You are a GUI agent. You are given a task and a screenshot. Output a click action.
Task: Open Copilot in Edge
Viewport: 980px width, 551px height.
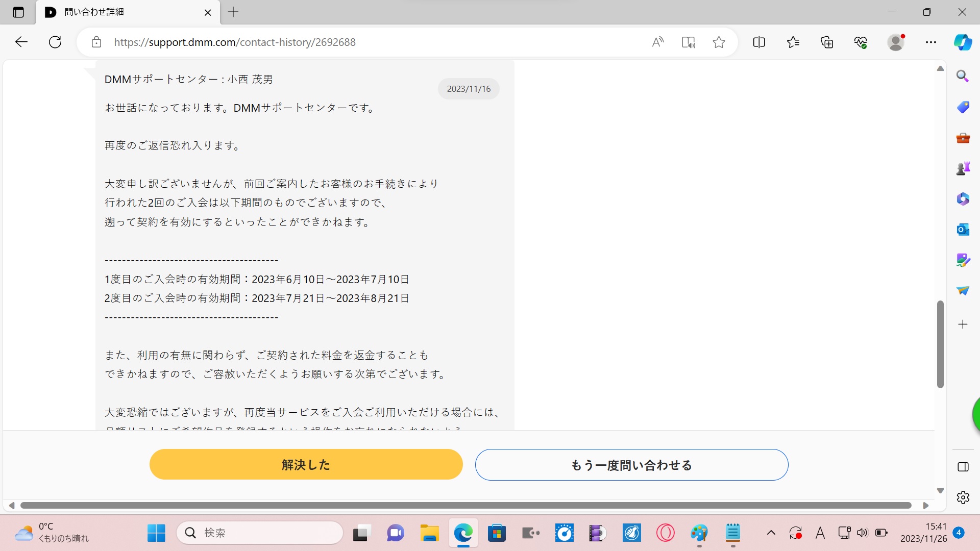(x=963, y=42)
